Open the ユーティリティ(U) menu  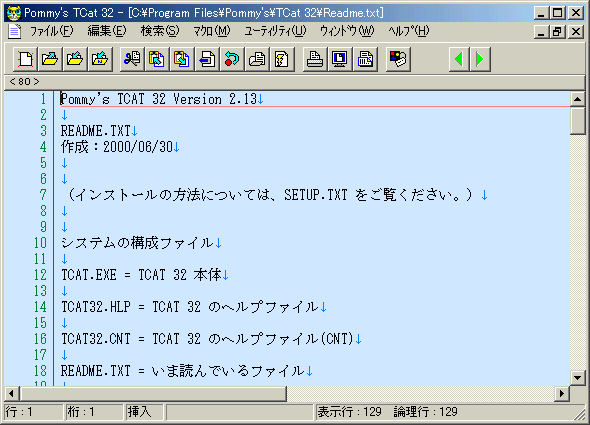point(275,31)
